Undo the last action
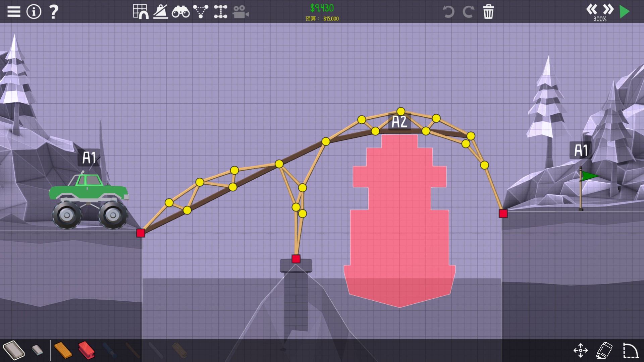Image resolution: width=644 pixels, height=362 pixels. click(x=448, y=12)
